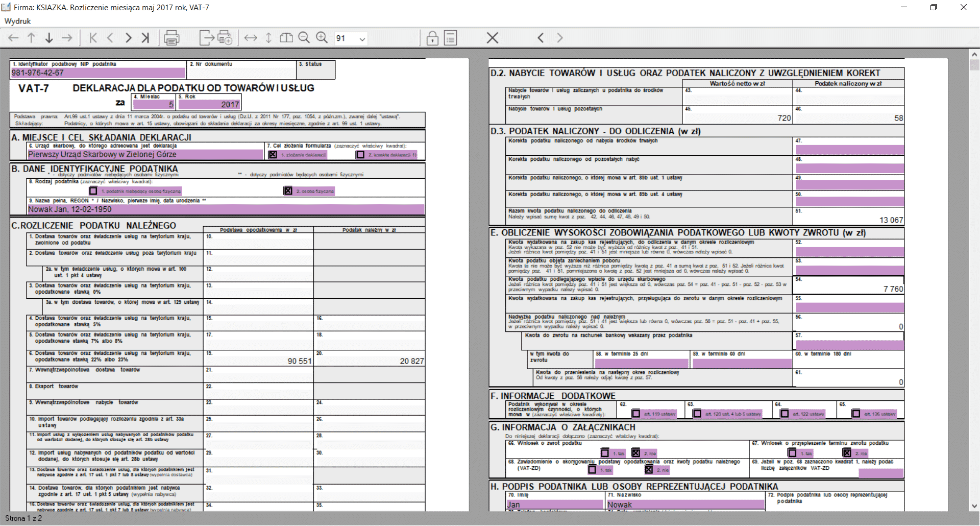This screenshot has height=526, width=980.
Task: Toggle 'art. 119 ustawy' checkbox
Action: [636, 414]
